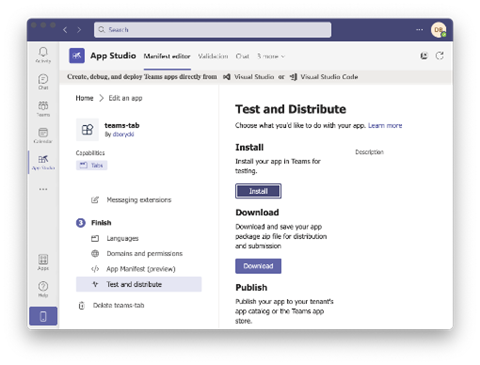Click the code brackets icon for App Manifest
Image resolution: width=480 pixels, height=365 pixels.
coord(95,269)
